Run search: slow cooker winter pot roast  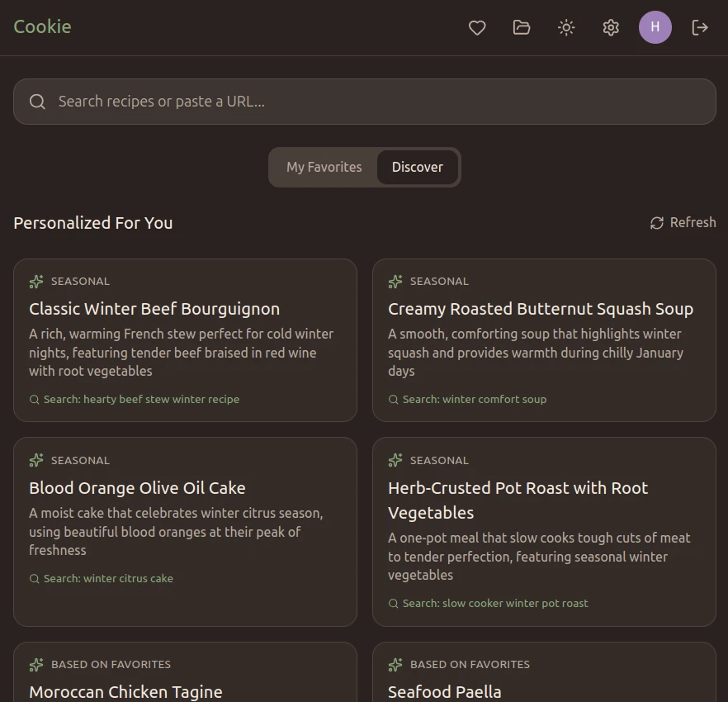pyautogui.click(x=488, y=603)
